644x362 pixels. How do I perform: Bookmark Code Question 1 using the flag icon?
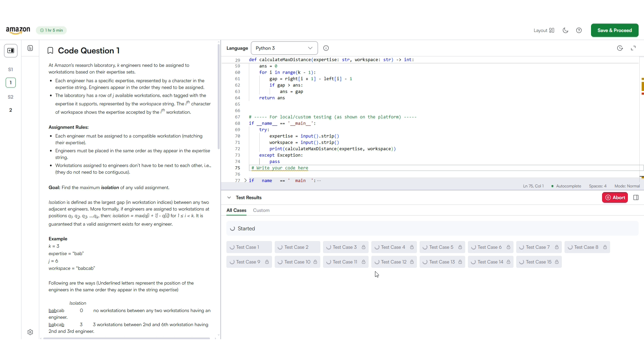click(x=50, y=50)
